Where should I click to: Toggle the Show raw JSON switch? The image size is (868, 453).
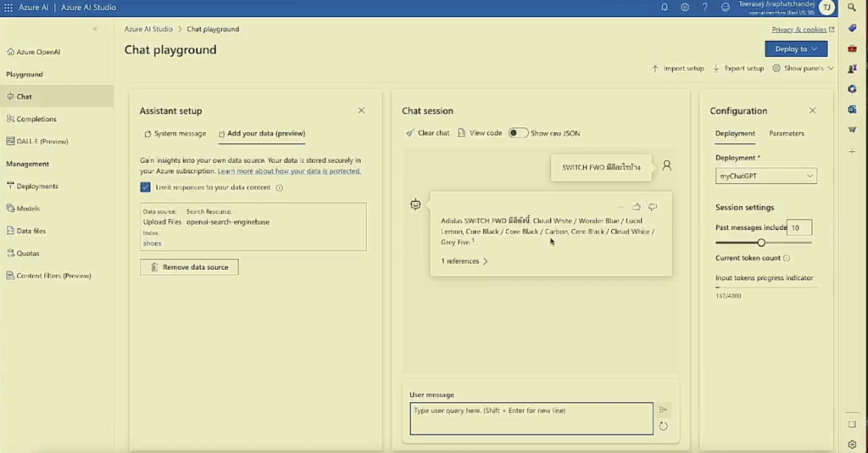(x=518, y=133)
